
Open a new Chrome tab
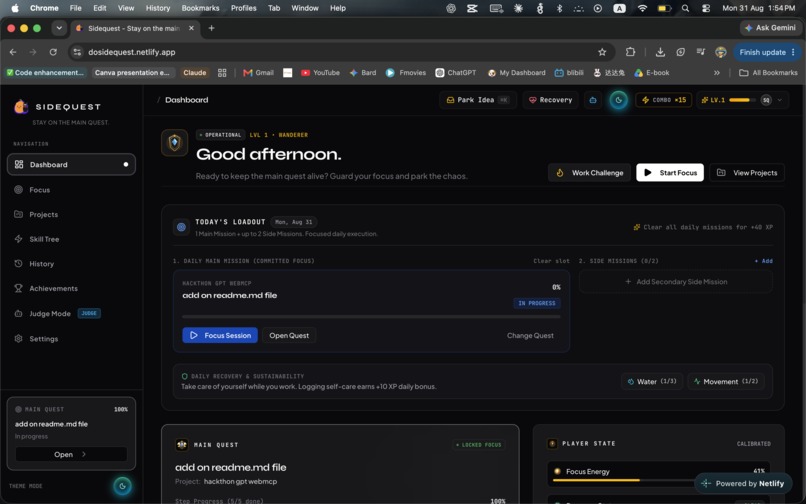(x=211, y=28)
